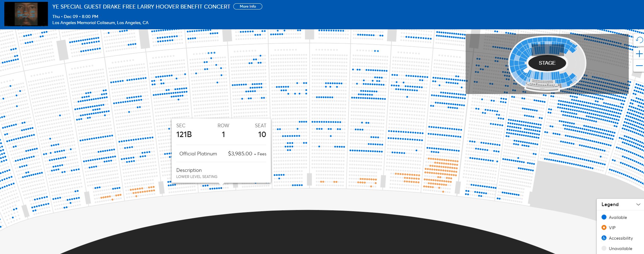Click the event title heading

[x=141, y=7]
